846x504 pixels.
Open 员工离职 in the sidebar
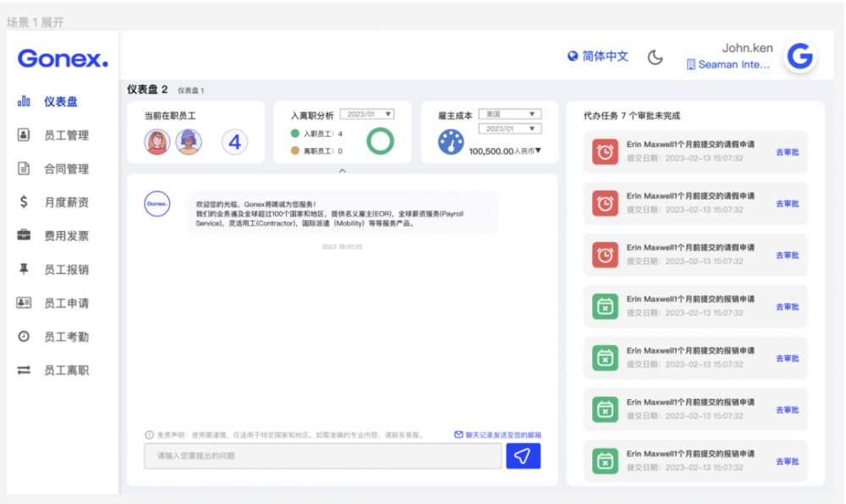tap(66, 370)
